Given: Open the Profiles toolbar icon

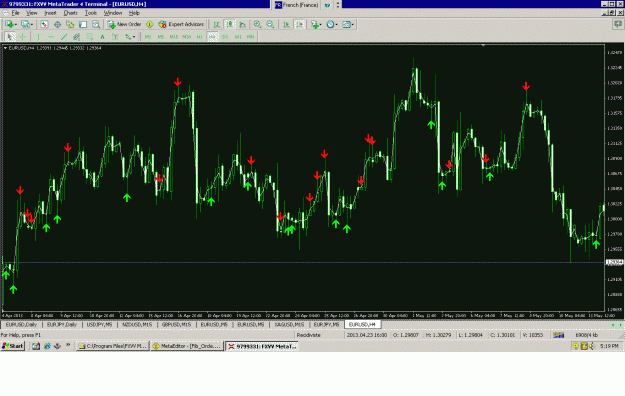Looking at the screenshot, I should [x=25, y=24].
